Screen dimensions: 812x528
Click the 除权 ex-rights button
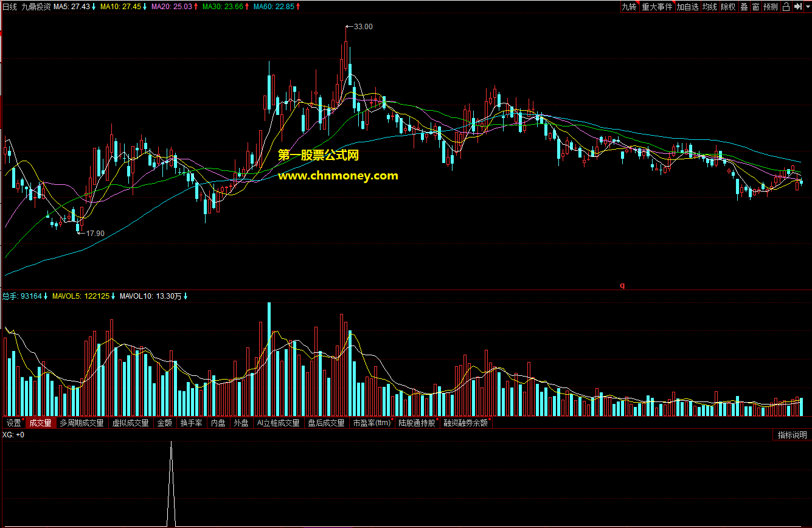(728, 7)
